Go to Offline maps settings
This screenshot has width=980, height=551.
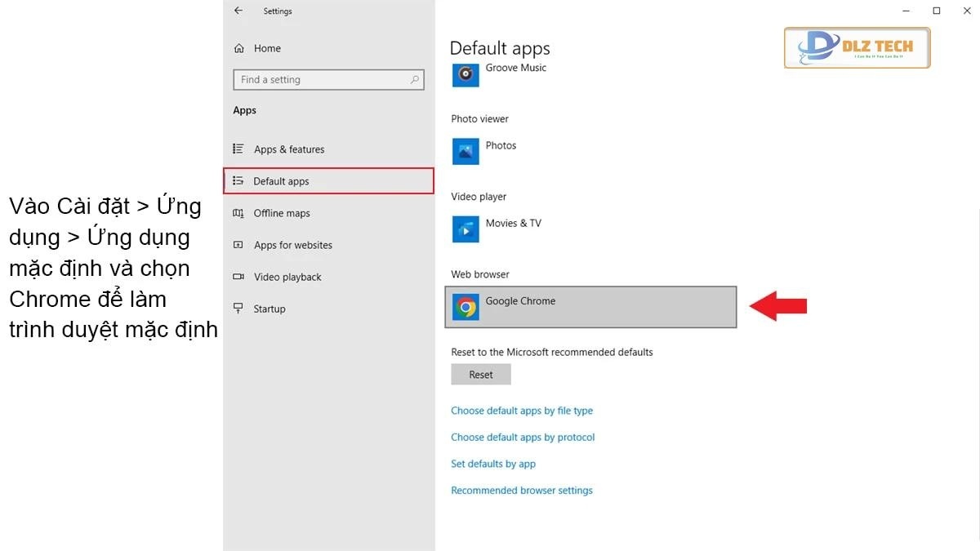click(x=282, y=213)
